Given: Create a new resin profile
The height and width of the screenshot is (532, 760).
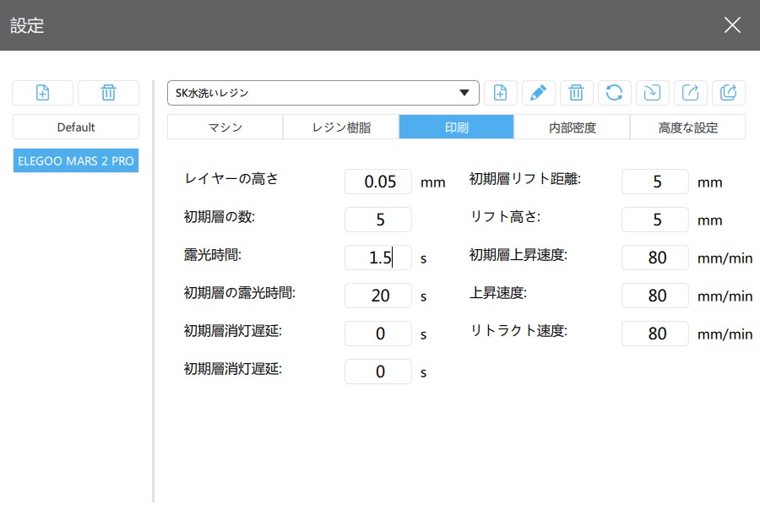Looking at the screenshot, I should tap(500, 93).
